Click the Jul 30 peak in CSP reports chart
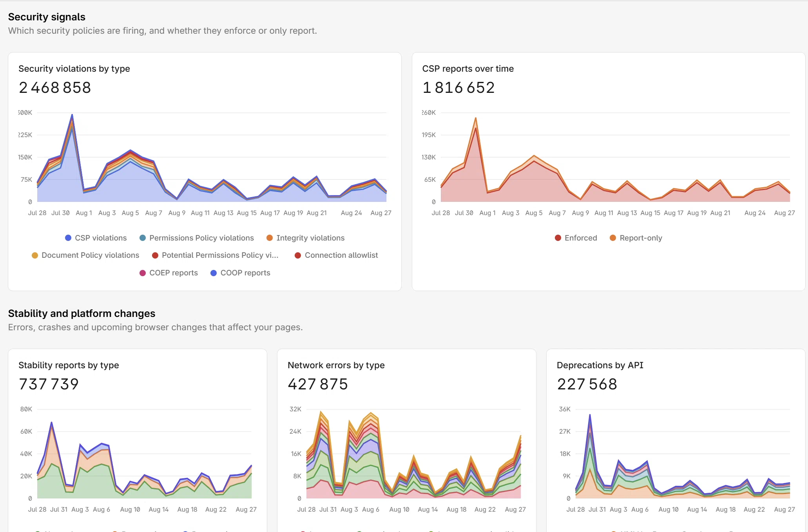 476,118
